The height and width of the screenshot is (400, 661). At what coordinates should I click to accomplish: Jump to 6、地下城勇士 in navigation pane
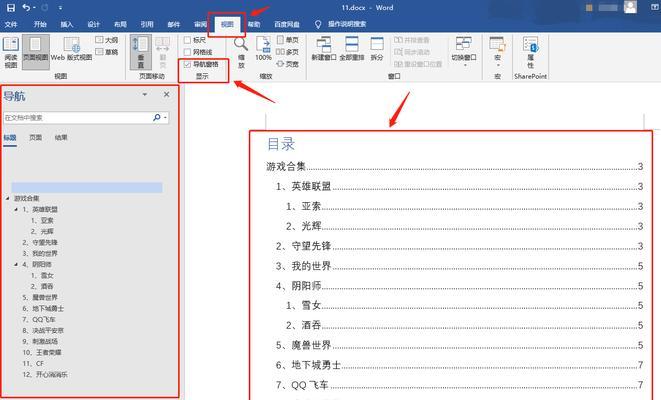click(x=43, y=309)
